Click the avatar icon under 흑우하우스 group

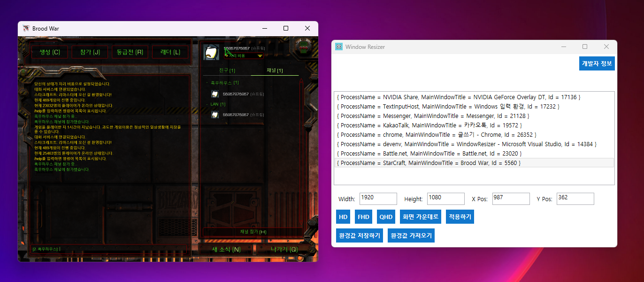click(215, 94)
